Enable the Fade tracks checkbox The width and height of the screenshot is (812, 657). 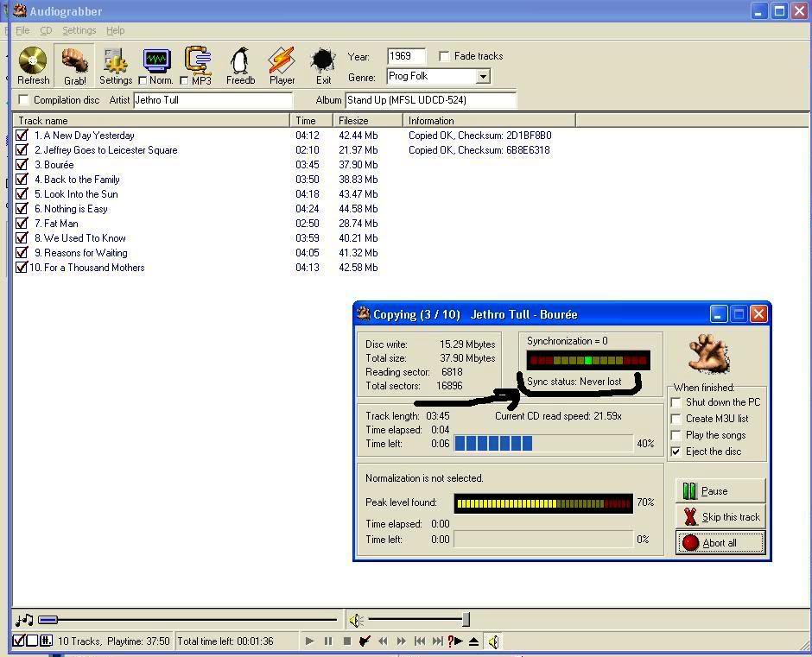click(x=444, y=56)
